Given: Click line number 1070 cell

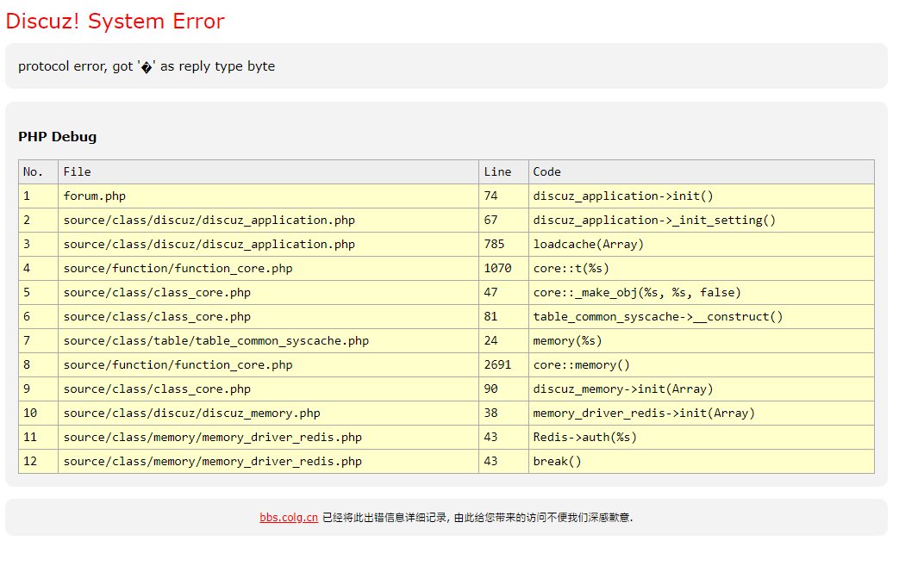Looking at the screenshot, I should (x=503, y=269).
